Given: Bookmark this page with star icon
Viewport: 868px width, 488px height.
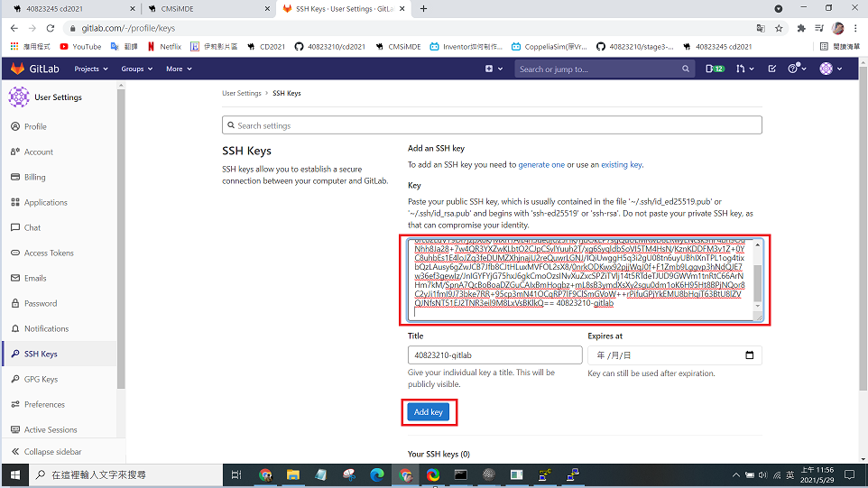Looking at the screenshot, I should (x=779, y=28).
